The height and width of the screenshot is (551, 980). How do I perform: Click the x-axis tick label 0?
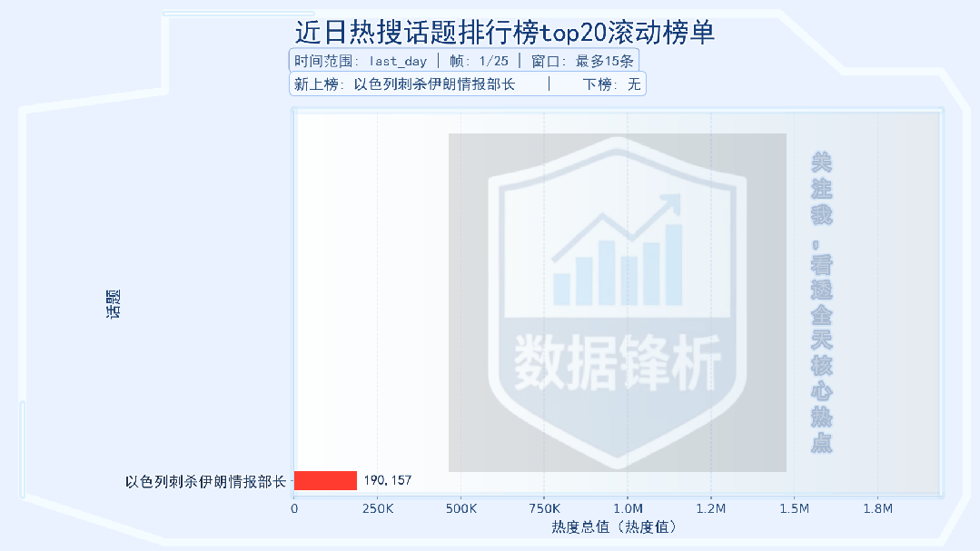[294, 508]
